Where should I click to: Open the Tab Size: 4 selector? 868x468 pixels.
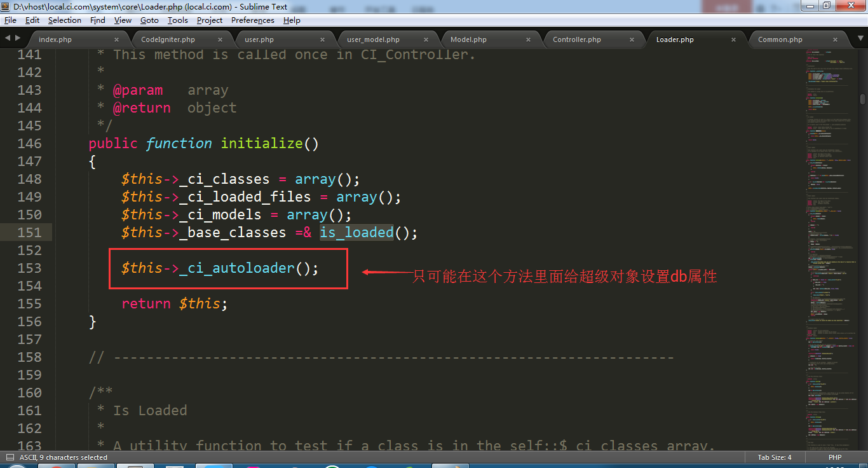[x=774, y=457]
